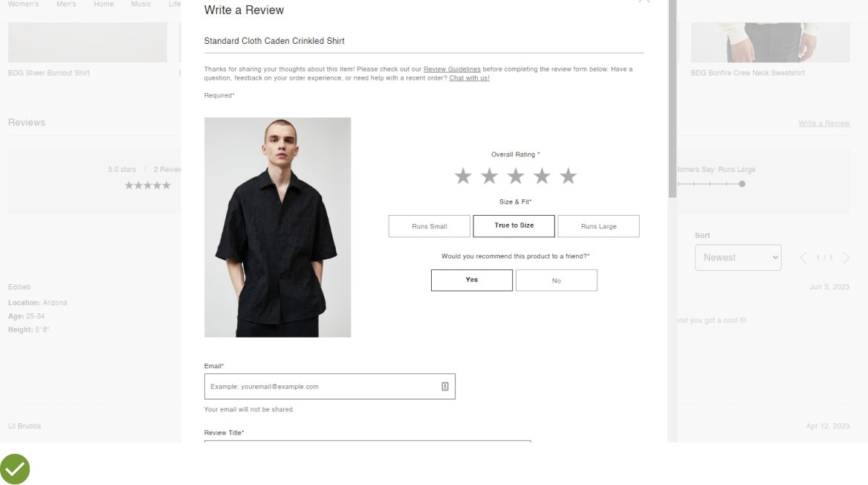Open the Newest sort dropdown
The image size is (868, 485).
(738, 257)
